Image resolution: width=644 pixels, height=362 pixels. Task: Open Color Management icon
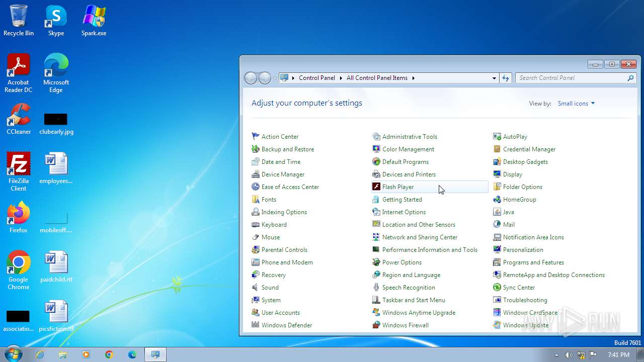[376, 149]
